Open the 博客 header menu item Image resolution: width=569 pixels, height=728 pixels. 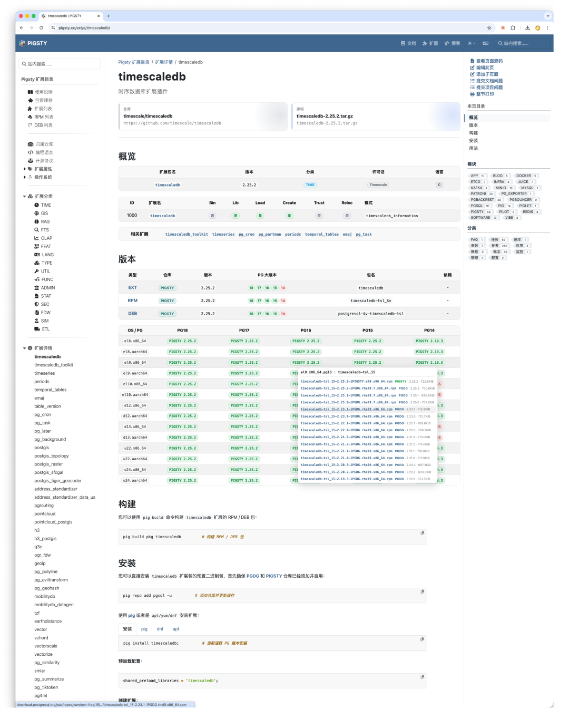(452, 43)
